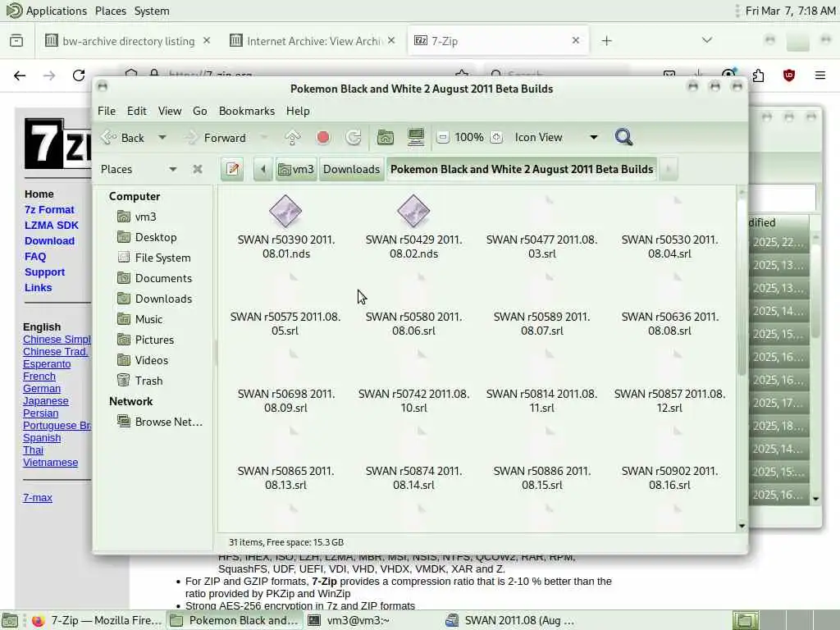Open the file manager search magnifier
The height and width of the screenshot is (630, 840).
tap(623, 137)
